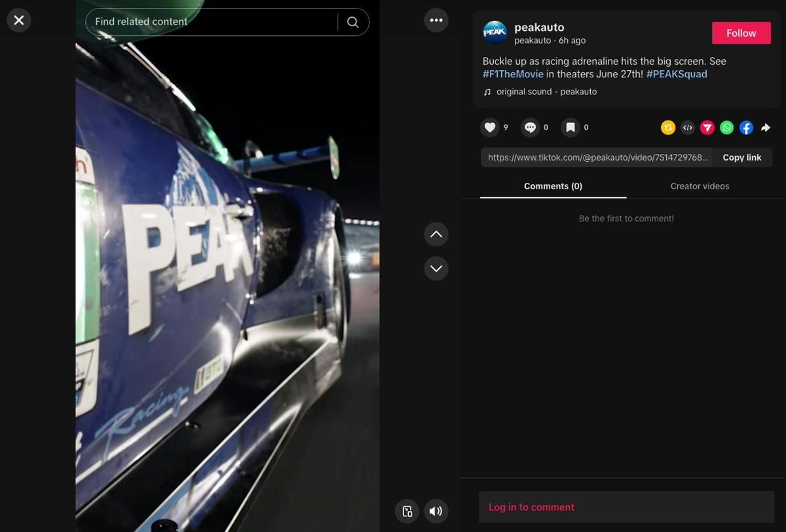Click the auto-scroll icon beside the volume button
This screenshot has width=786, height=532.
pyautogui.click(x=407, y=511)
